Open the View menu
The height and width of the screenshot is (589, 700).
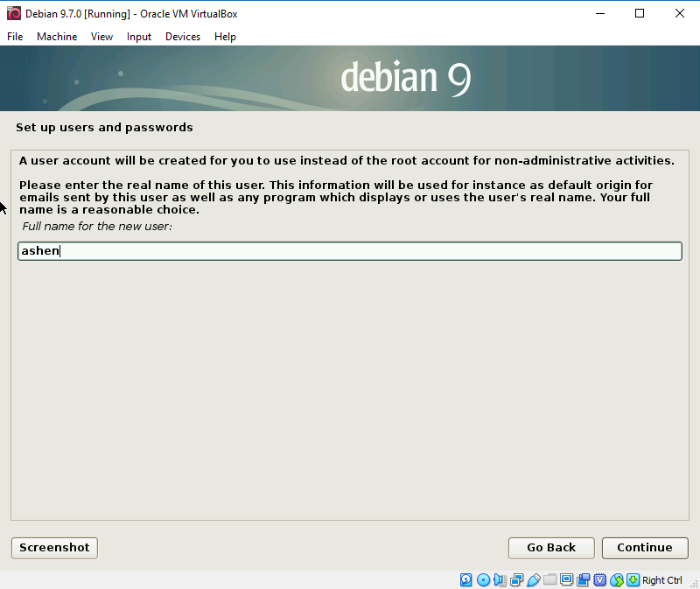click(101, 37)
